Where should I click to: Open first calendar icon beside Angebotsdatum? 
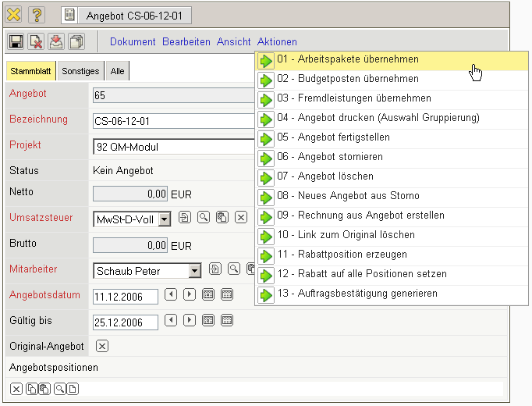(208, 295)
